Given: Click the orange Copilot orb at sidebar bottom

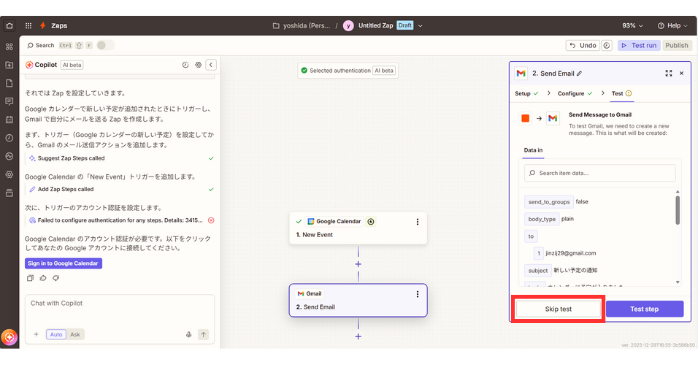Looking at the screenshot, I should [9, 337].
